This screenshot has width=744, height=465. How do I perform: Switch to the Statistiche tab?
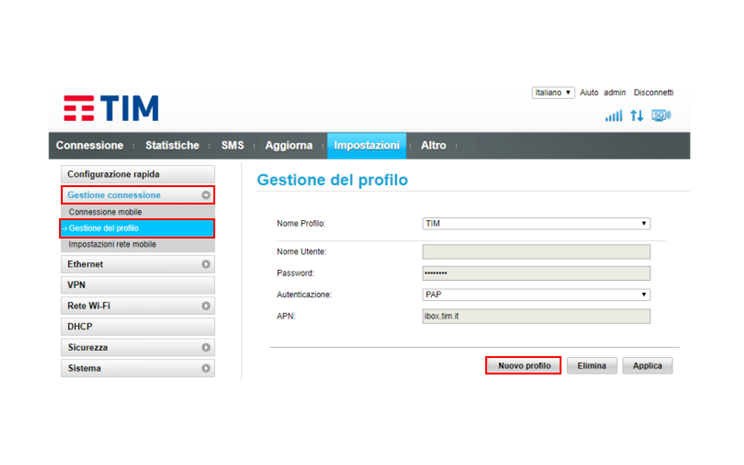tap(172, 146)
